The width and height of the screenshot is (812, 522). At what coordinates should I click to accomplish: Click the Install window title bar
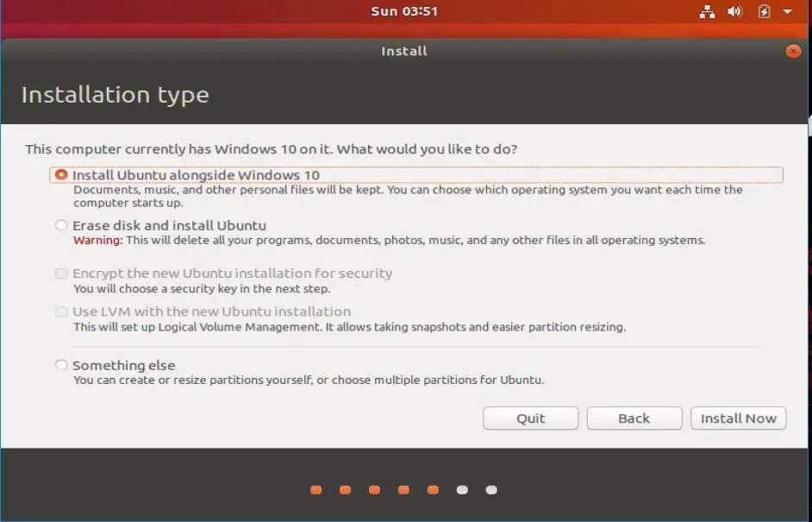404,51
